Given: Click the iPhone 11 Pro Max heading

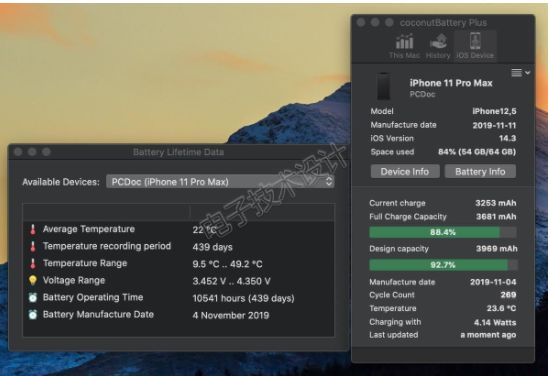Looking at the screenshot, I should pyautogui.click(x=451, y=83).
